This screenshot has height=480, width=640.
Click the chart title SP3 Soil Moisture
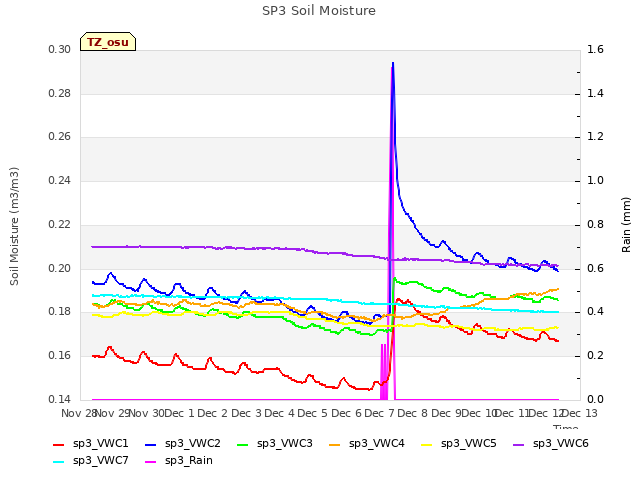[319, 11]
